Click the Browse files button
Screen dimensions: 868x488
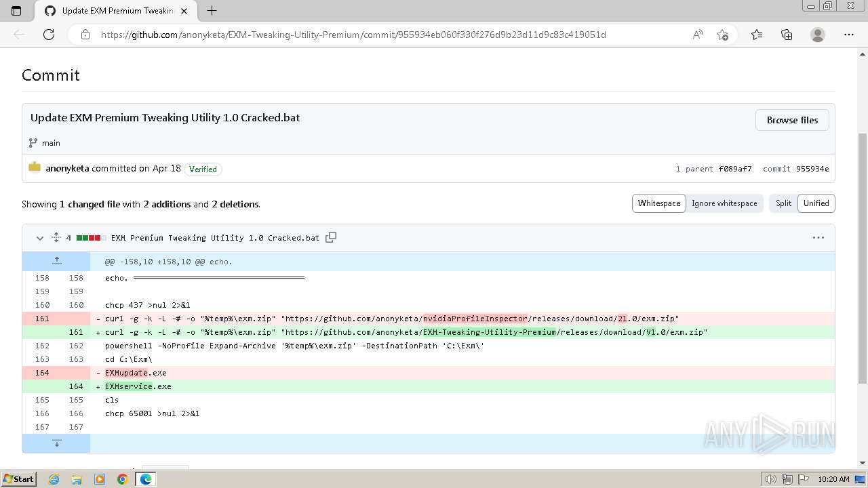click(792, 120)
